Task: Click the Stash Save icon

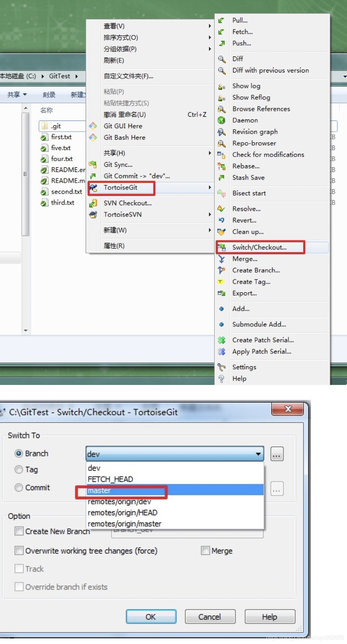Action: [x=221, y=178]
